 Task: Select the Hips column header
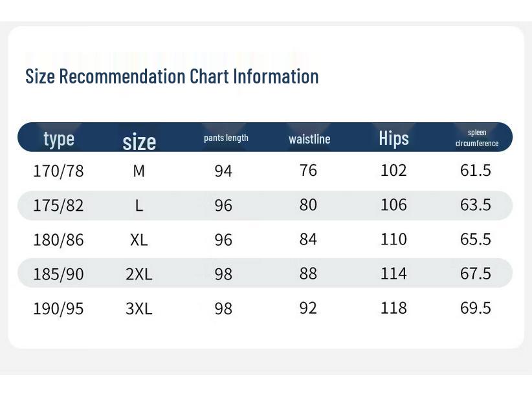click(x=393, y=138)
